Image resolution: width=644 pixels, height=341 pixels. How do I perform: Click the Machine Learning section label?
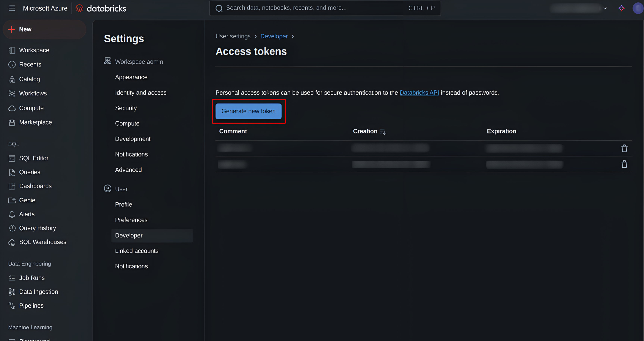(x=30, y=328)
